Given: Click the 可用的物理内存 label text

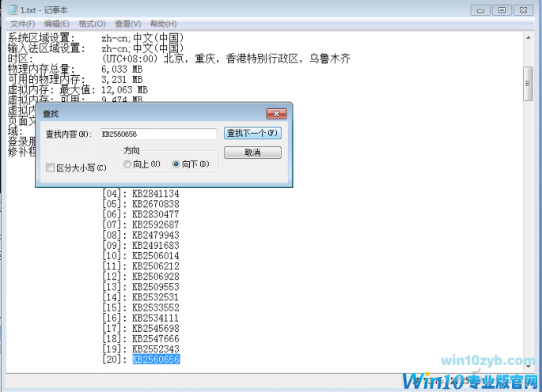Looking at the screenshot, I should (47, 79).
